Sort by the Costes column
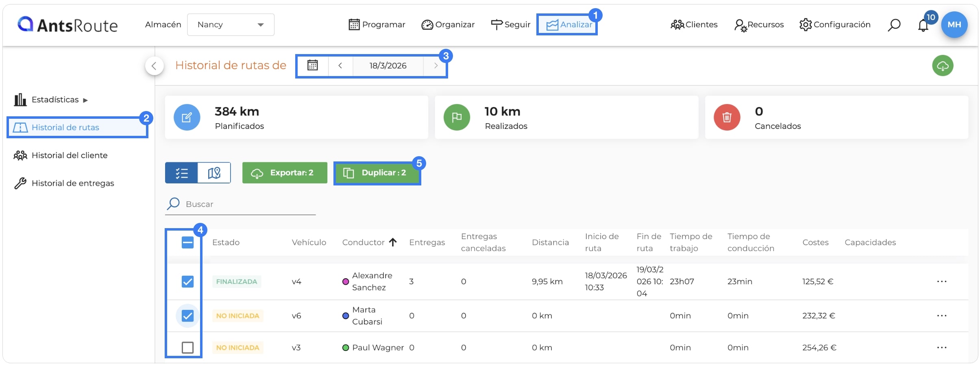Image resolution: width=980 pixels, height=366 pixels. (x=815, y=242)
